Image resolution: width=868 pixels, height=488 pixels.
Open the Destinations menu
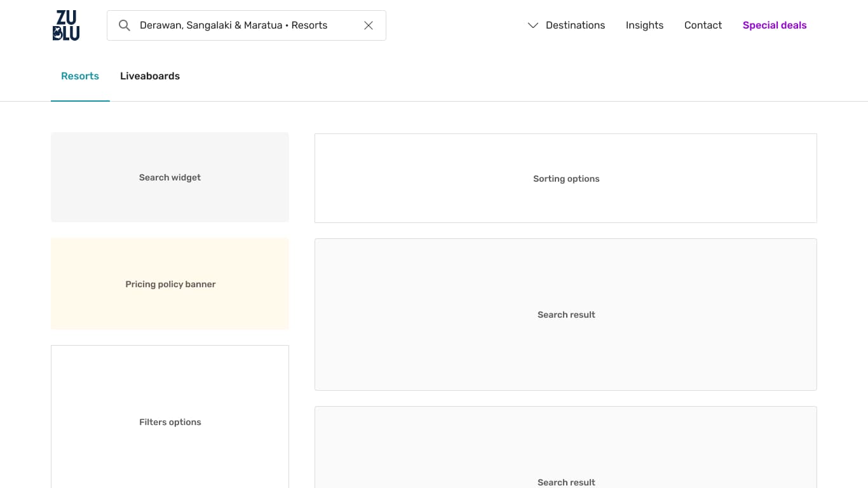pos(575,25)
